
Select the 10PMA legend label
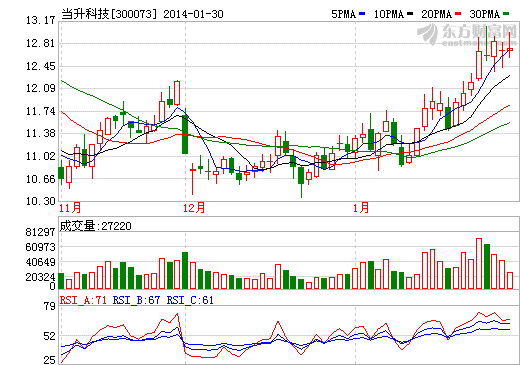click(389, 14)
